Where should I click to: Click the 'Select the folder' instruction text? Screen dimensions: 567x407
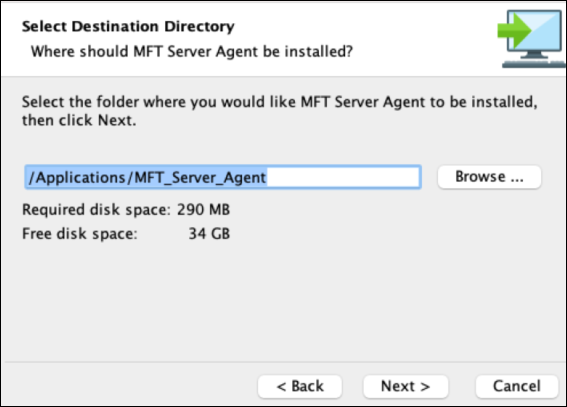(x=280, y=102)
